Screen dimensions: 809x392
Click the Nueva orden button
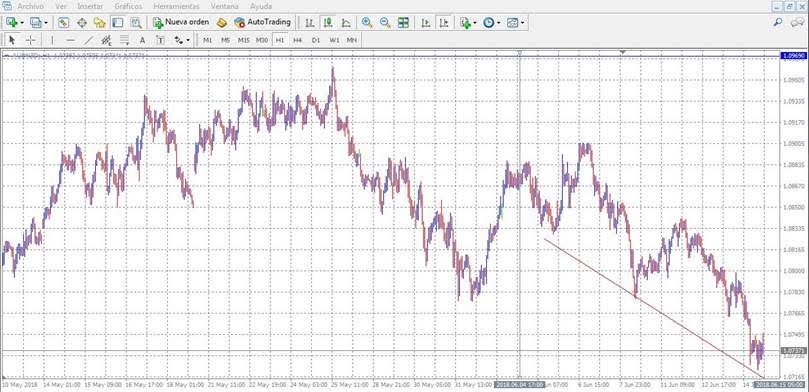point(181,22)
